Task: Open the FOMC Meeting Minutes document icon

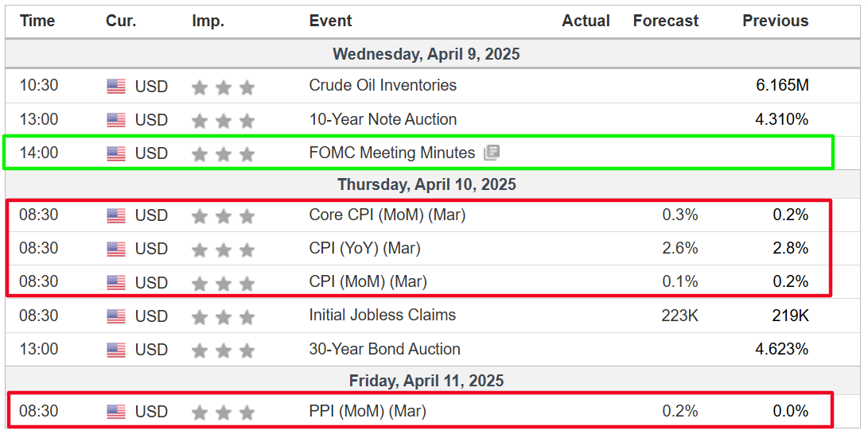Action: tap(492, 153)
